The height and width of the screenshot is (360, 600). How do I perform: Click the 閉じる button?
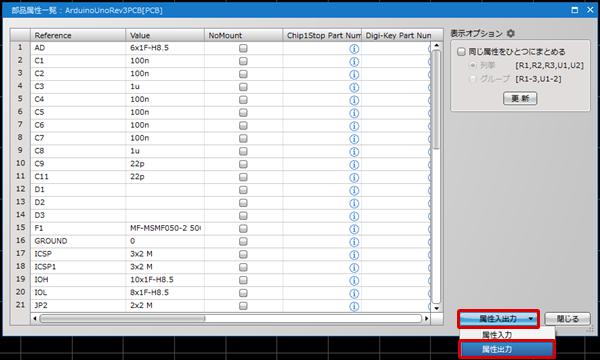click(x=567, y=319)
